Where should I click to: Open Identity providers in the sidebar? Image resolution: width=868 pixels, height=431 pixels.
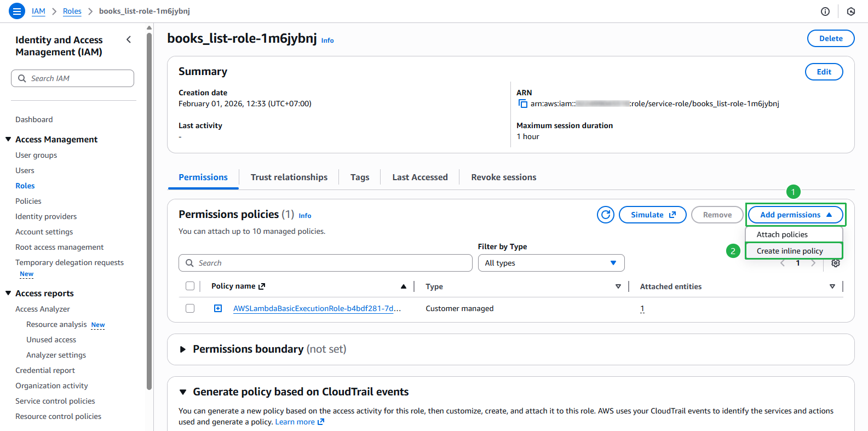(x=46, y=216)
